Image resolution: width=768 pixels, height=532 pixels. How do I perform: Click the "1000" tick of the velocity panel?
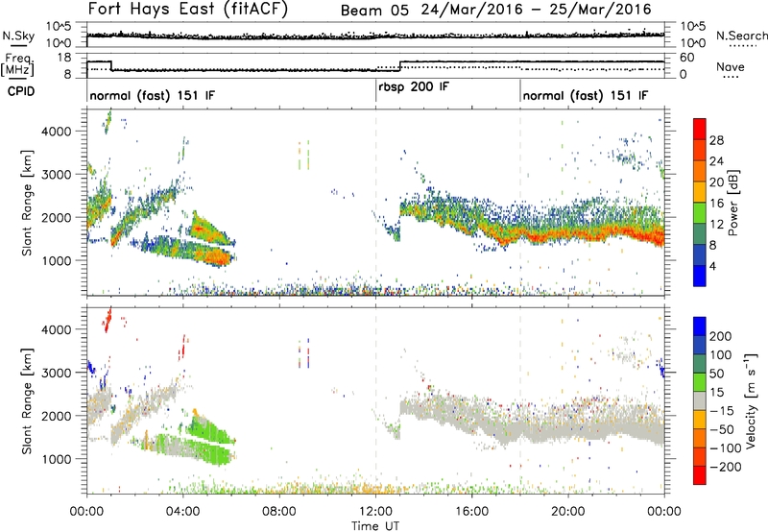(x=56, y=459)
